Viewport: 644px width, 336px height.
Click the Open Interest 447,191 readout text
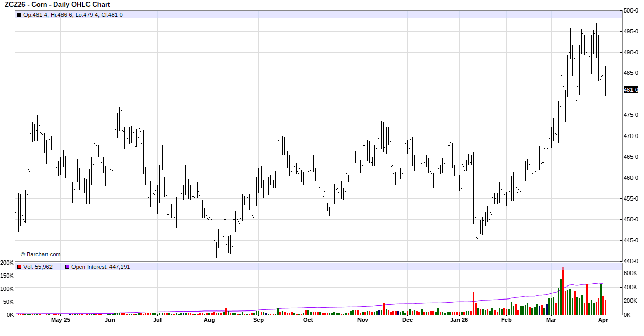click(x=101, y=267)
